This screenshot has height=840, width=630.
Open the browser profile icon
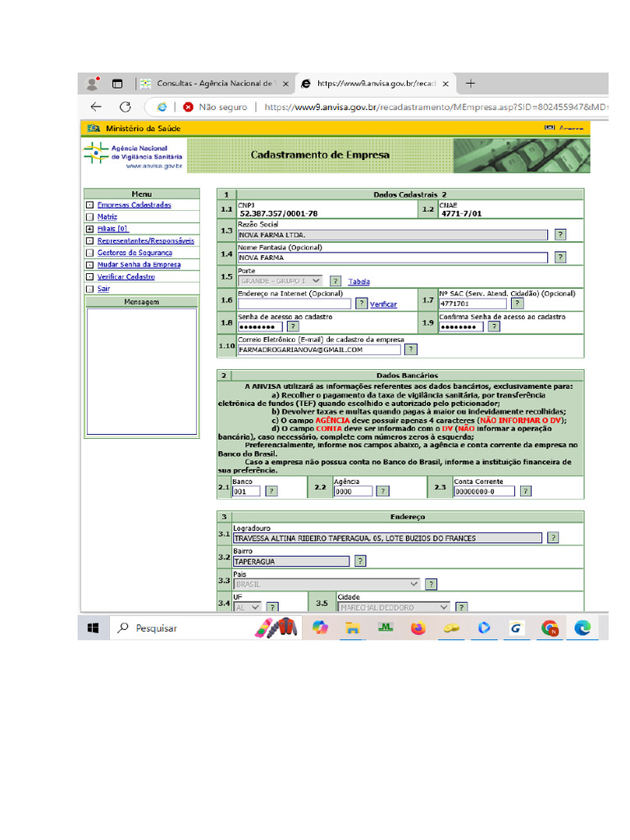(93, 84)
